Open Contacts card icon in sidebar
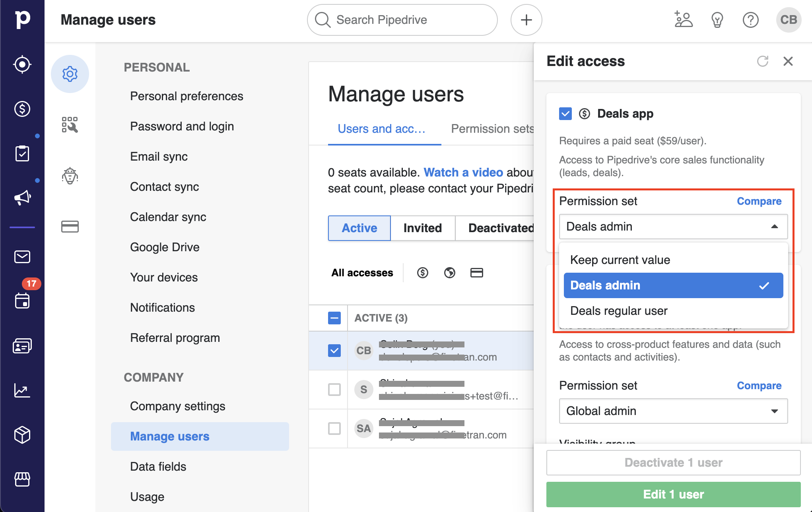Image resolution: width=812 pixels, height=512 pixels. 22,346
